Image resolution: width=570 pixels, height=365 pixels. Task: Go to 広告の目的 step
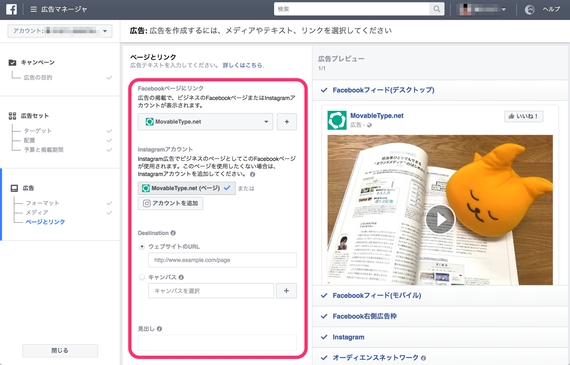click(38, 77)
